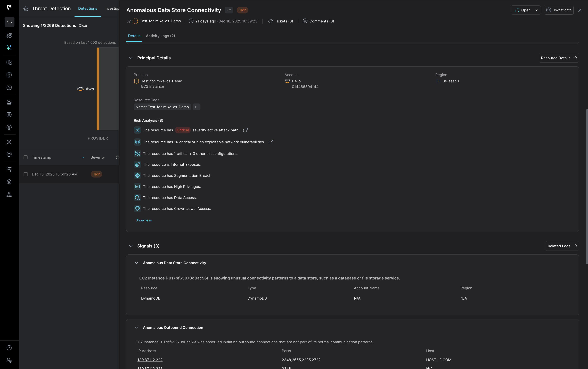This screenshot has width=588, height=369.
Task: Click the orange Aws provider bar
Action: pos(98,89)
